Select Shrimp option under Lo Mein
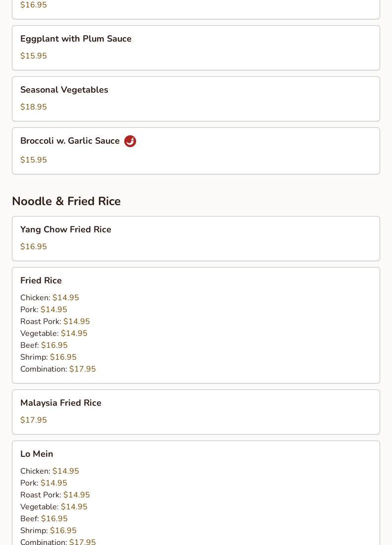This screenshot has width=392, height=545. (49, 531)
